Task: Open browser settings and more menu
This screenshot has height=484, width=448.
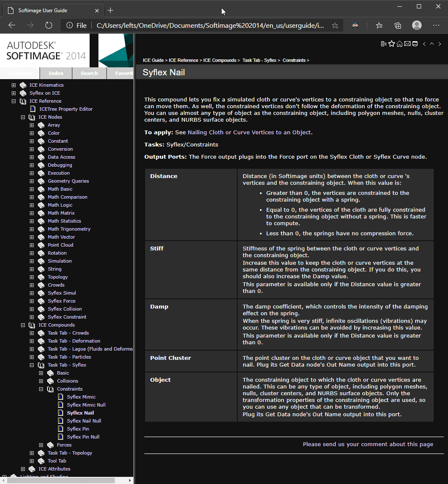Action: point(436,25)
